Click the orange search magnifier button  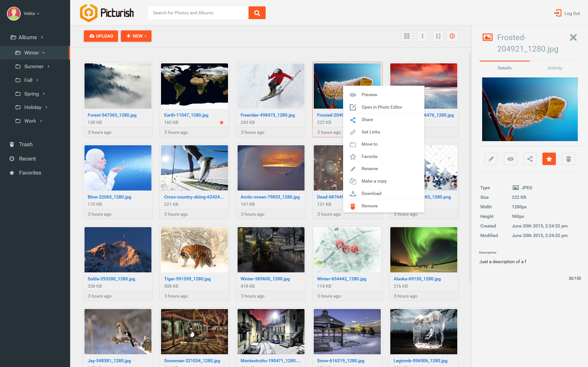257,13
